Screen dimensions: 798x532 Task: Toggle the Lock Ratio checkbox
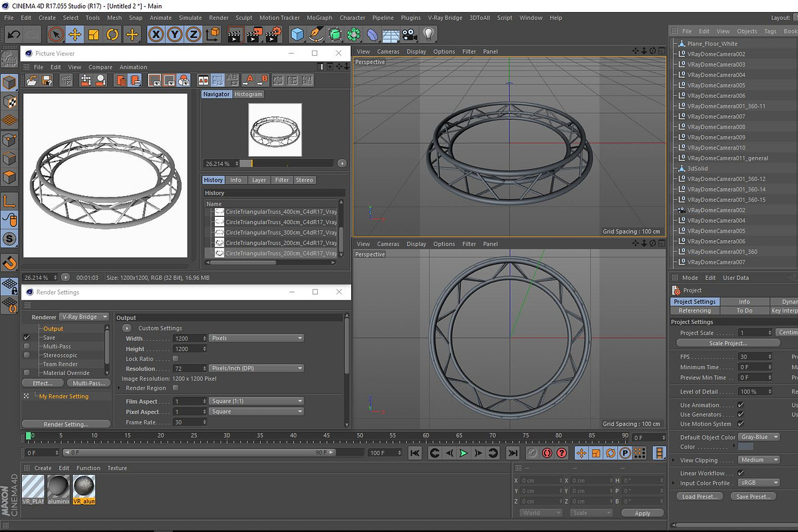(x=176, y=358)
